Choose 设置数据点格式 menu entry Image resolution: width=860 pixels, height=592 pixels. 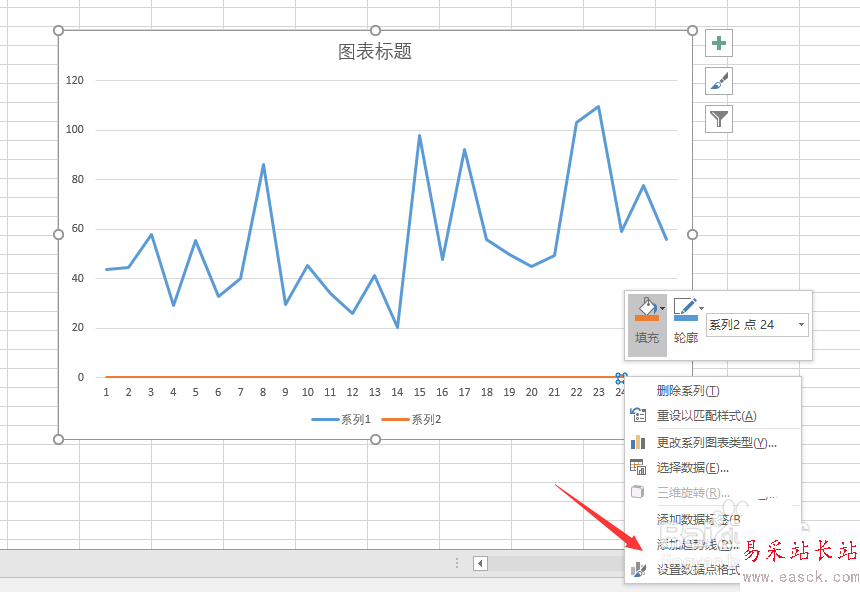pyautogui.click(x=698, y=570)
